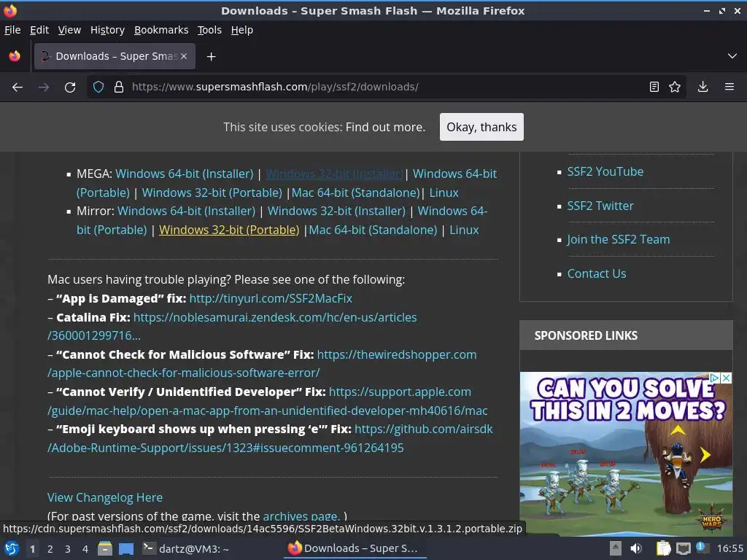Open the archives page link
Viewport: 747px width, 560px height.
pos(301,516)
